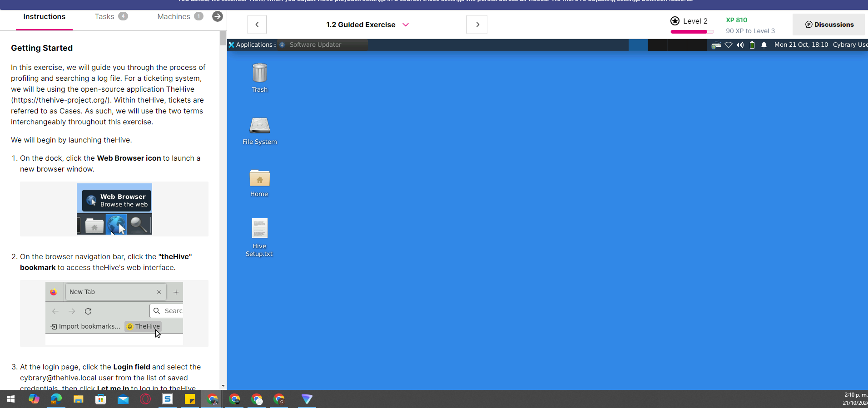The width and height of the screenshot is (868, 408).
Task: Open the Applications menu
Action: click(251, 44)
